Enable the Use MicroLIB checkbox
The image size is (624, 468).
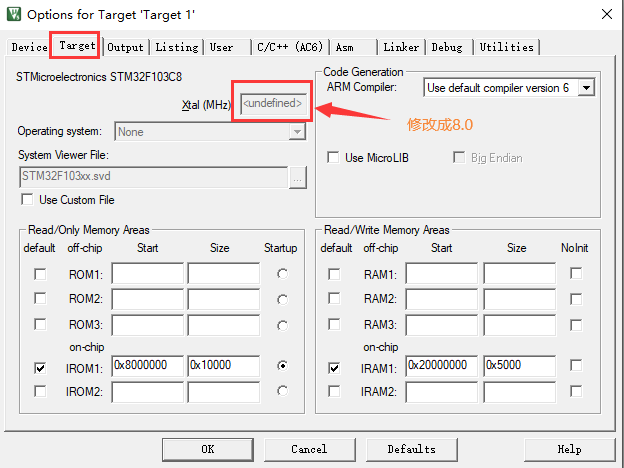point(334,158)
